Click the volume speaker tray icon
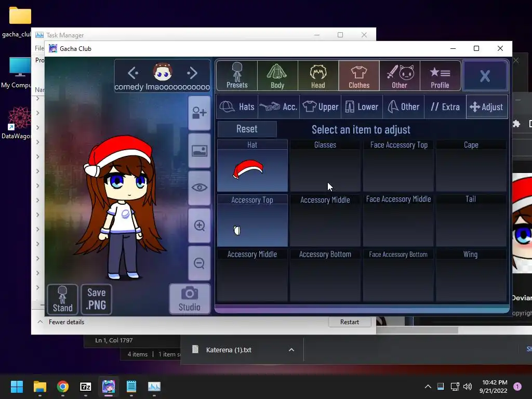 (468, 387)
